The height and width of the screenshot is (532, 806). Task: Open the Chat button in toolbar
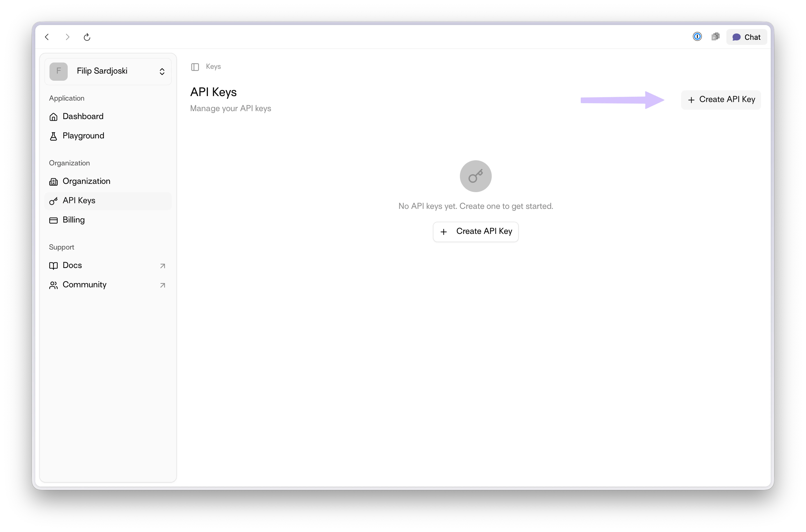click(x=746, y=37)
